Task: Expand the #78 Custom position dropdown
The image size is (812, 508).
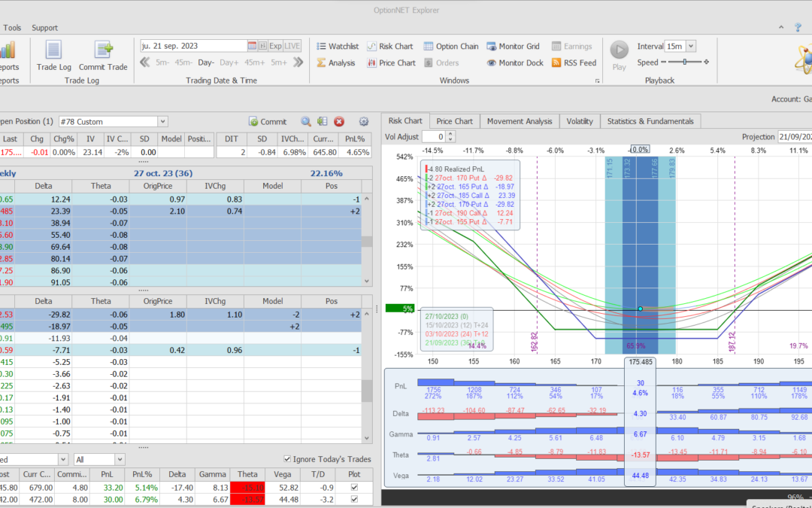Action: pyautogui.click(x=162, y=121)
